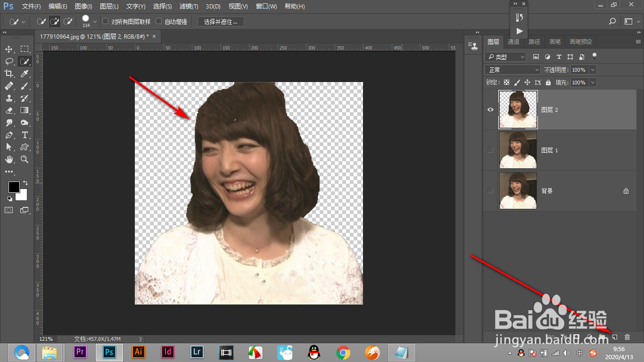
Task: Lock transparent pixels of layer
Action: click(x=506, y=82)
